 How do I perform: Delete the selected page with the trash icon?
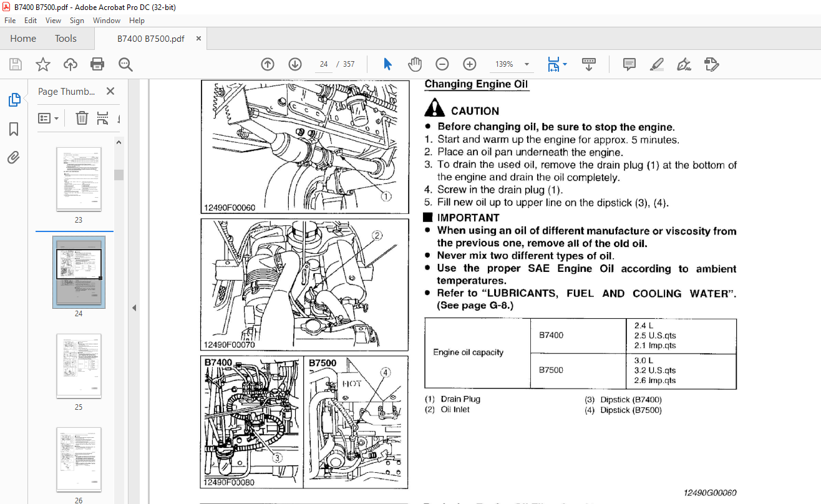pyautogui.click(x=82, y=118)
